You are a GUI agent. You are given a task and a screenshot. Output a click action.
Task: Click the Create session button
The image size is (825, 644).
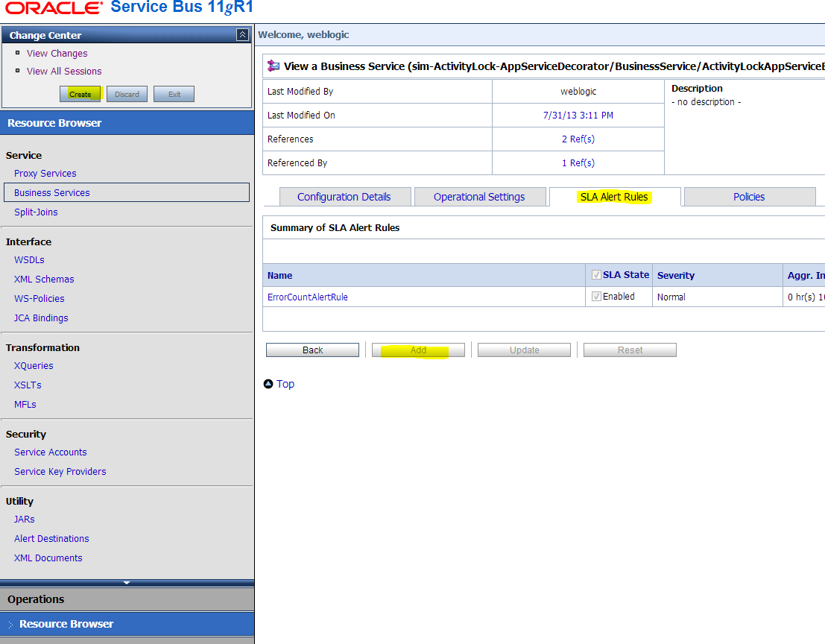[80, 94]
